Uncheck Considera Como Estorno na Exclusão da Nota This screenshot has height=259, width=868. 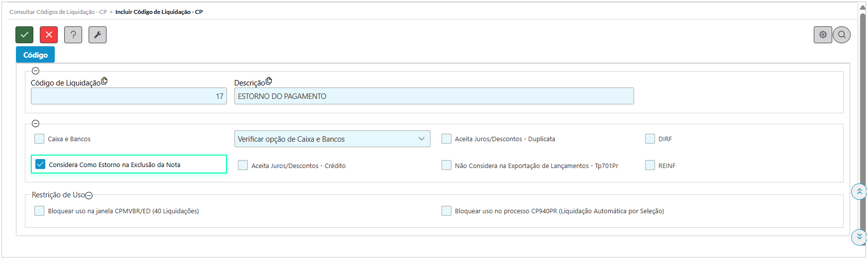click(40, 164)
